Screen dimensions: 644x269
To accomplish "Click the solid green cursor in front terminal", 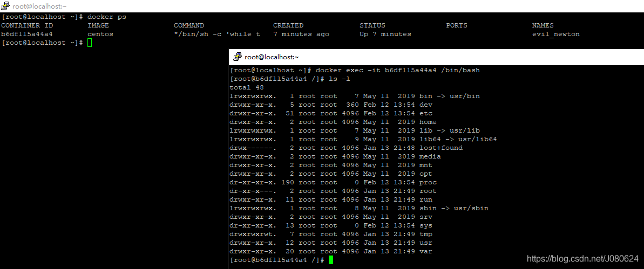I will 331,260.
